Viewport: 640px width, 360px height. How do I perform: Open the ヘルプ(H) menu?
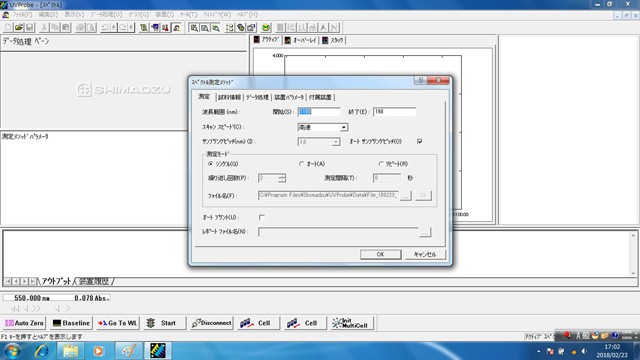(247, 15)
